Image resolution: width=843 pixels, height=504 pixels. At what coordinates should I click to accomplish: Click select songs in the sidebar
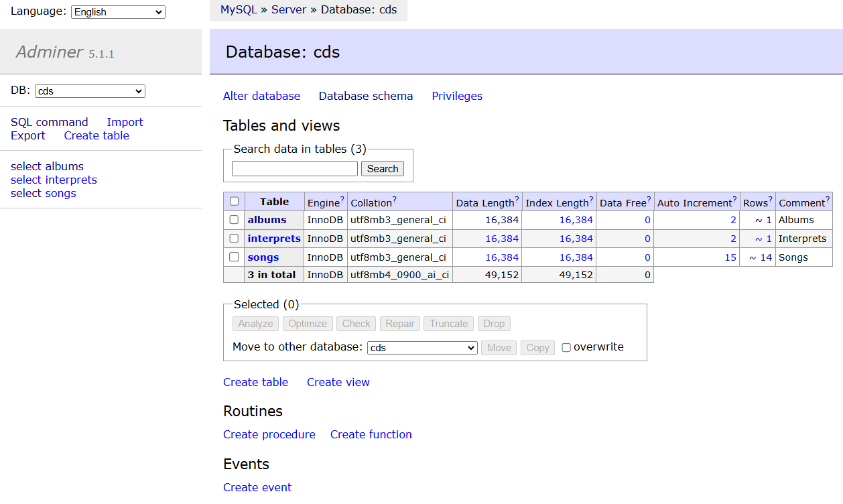tap(43, 193)
